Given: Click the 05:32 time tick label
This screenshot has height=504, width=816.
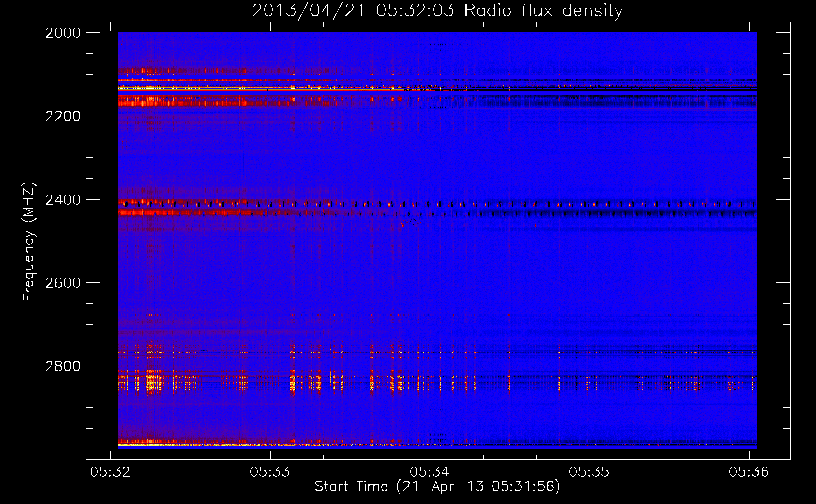Looking at the screenshot, I should pyautogui.click(x=110, y=472).
